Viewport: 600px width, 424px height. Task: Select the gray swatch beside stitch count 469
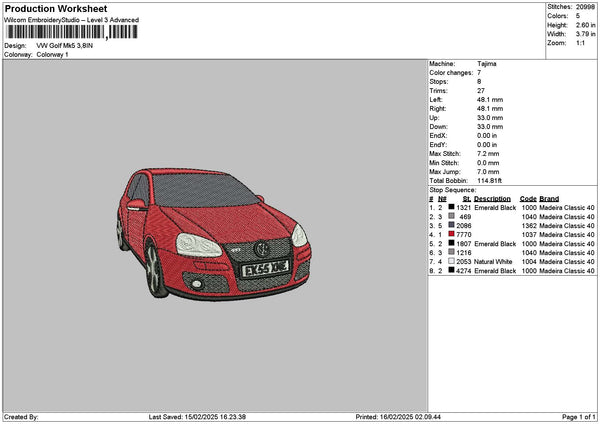pyautogui.click(x=452, y=216)
